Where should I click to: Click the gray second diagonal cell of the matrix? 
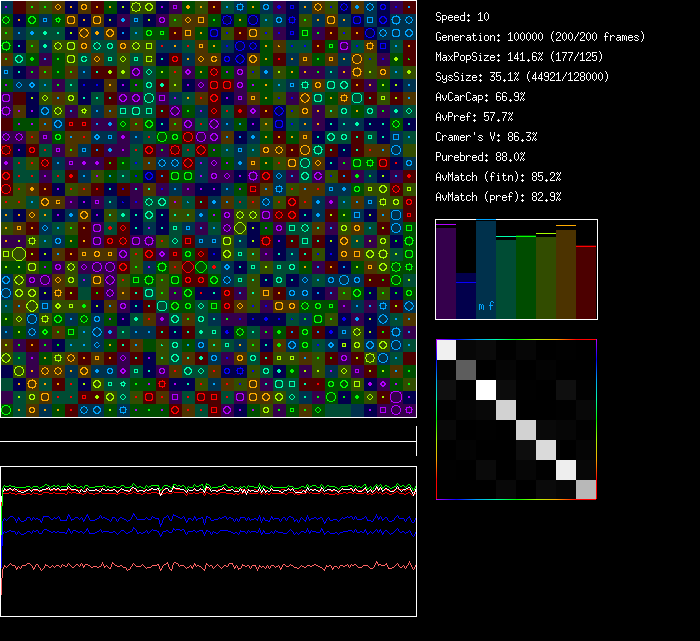coord(466,369)
